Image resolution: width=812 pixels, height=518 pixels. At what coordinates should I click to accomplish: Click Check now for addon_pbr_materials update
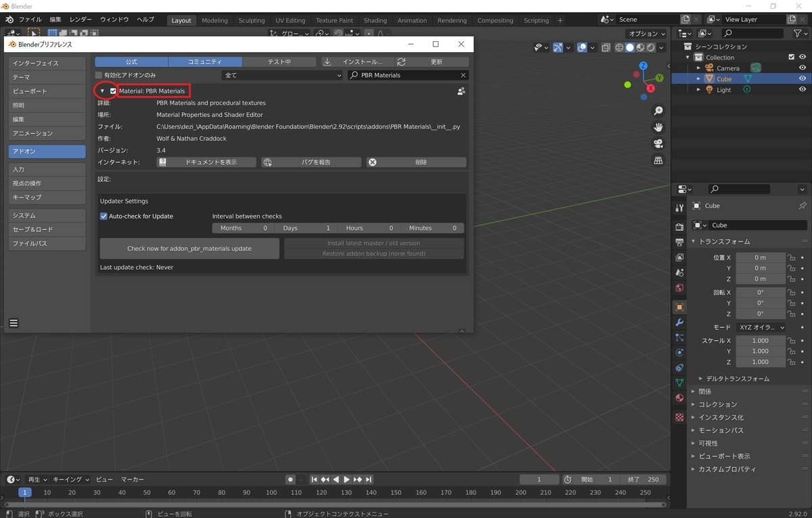(x=189, y=248)
